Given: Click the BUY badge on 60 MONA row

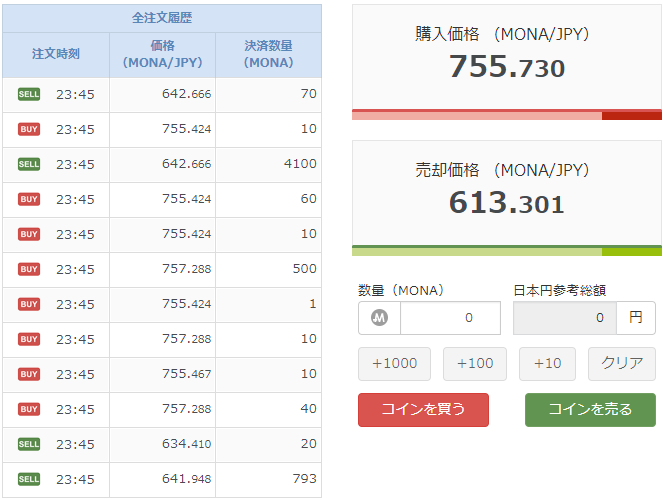Looking at the screenshot, I should 29,199.
